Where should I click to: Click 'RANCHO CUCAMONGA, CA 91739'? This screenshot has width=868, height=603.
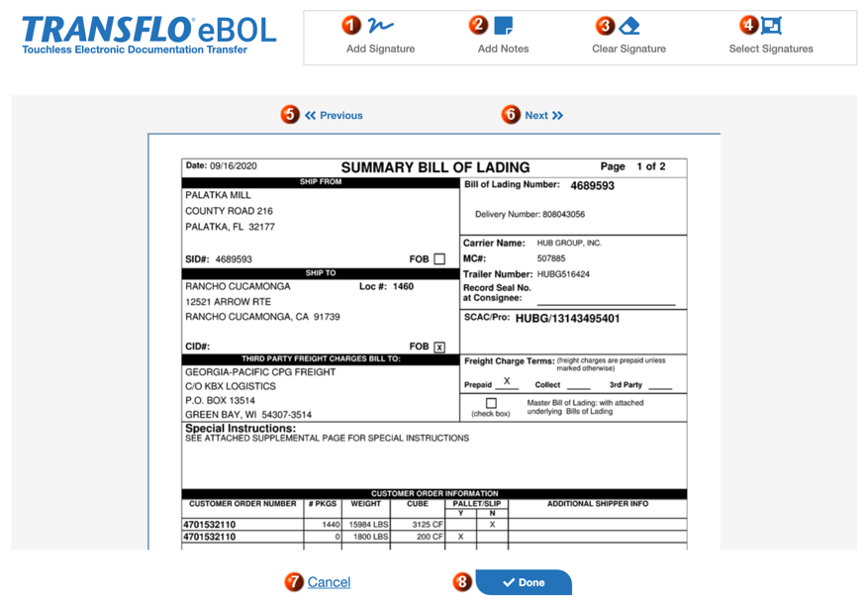pyautogui.click(x=262, y=317)
